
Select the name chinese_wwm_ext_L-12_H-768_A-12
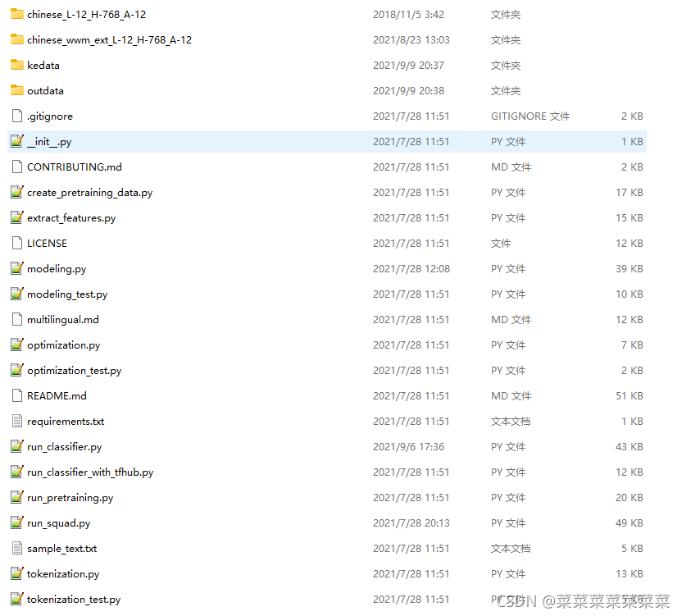click(109, 40)
